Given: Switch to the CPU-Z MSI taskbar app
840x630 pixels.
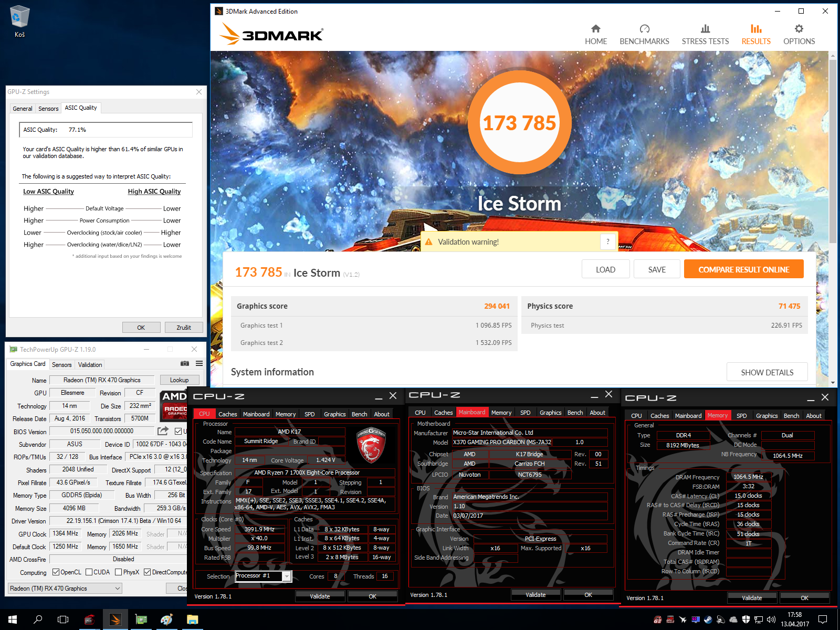Looking at the screenshot, I should [x=89, y=619].
